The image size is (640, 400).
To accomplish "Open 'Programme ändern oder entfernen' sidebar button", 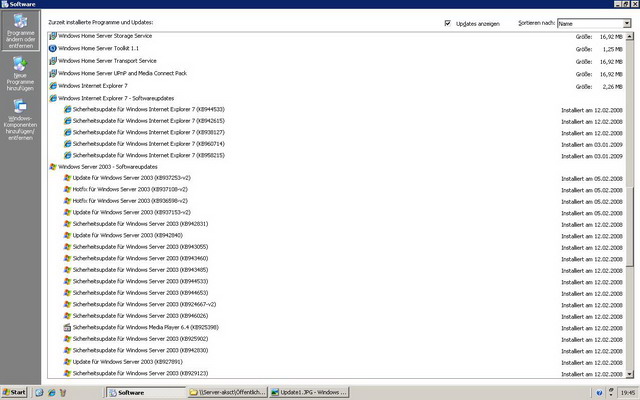I will [20, 31].
